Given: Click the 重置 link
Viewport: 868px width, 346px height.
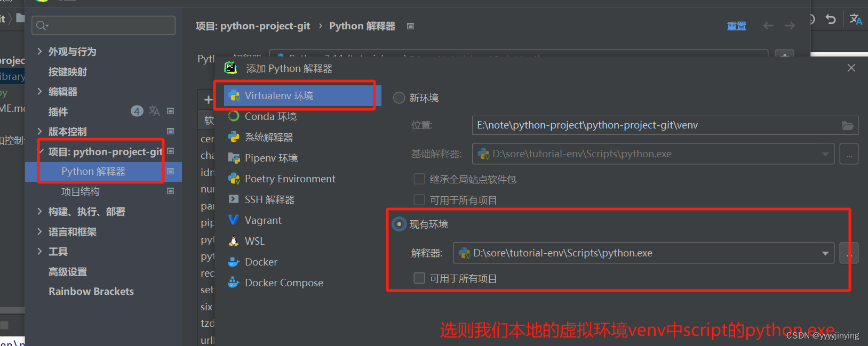Looking at the screenshot, I should click(x=736, y=26).
